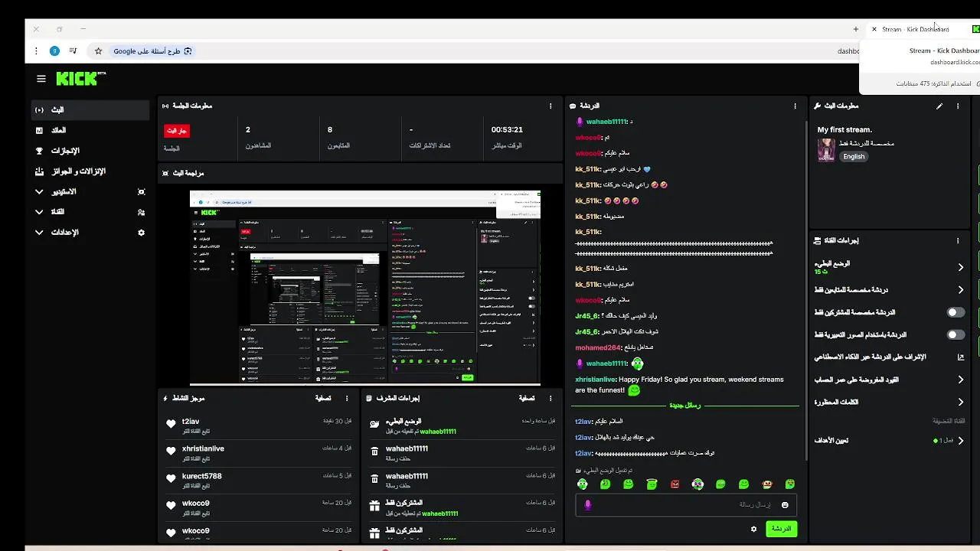This screenshot has height=551, width=980.
Task: Click the green الدردشة send button
Action: click(781, 529)
